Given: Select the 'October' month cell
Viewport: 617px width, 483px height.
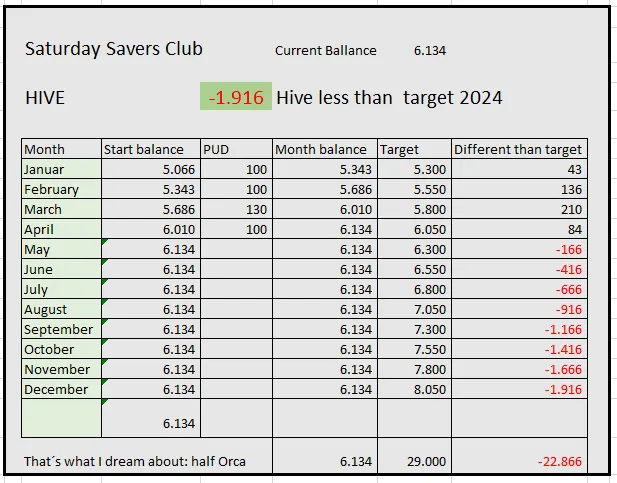Looking at the screenshot, I should point(61,349).
